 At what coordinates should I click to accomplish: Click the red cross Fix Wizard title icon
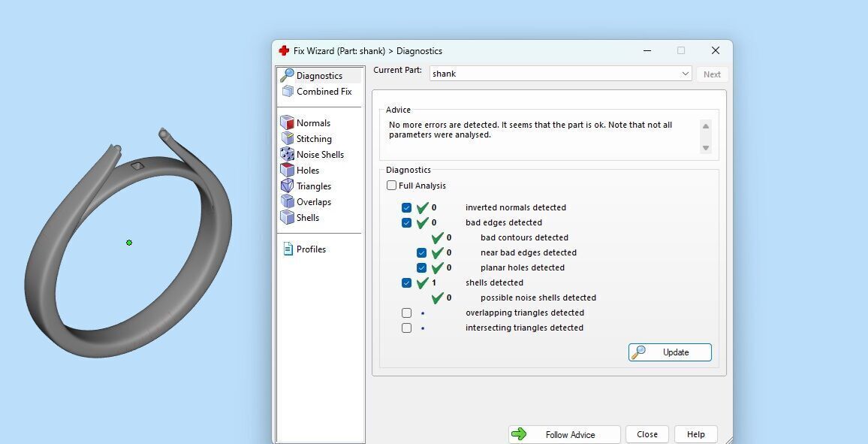coord(284,51)
